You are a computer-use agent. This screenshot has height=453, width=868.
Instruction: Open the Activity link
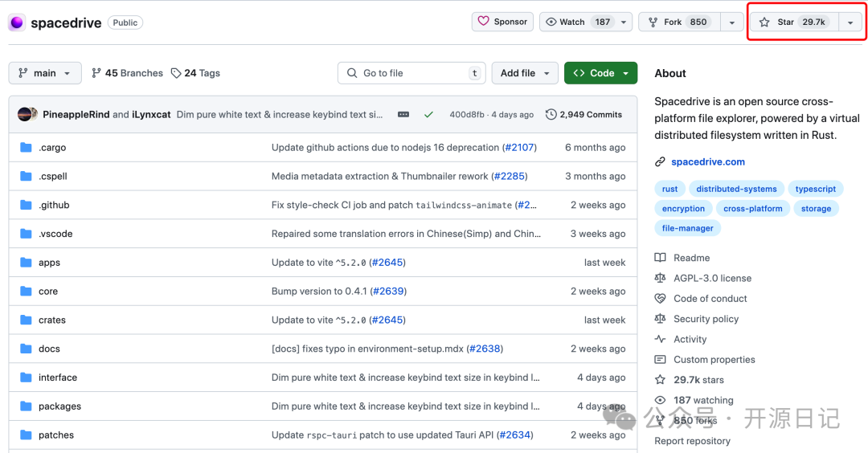pos(690,340)
